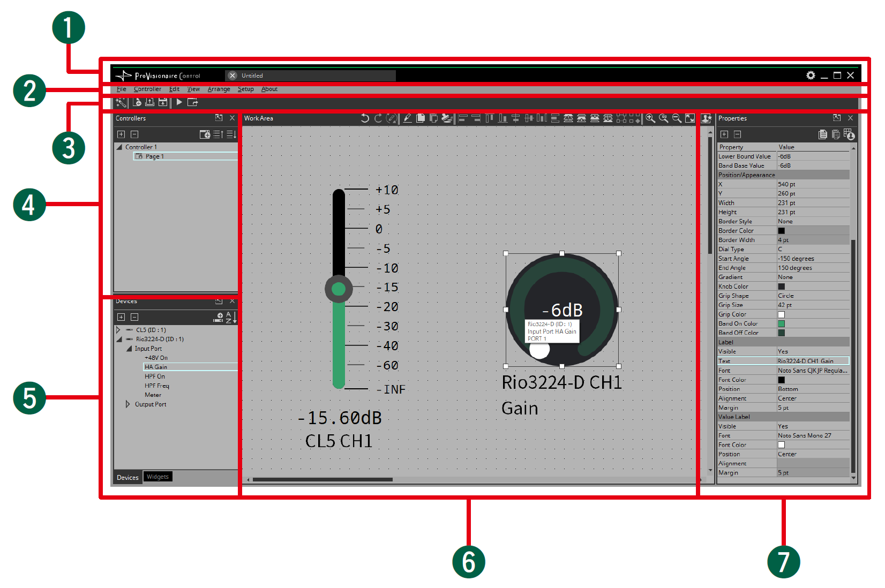The height and width of the screenshot is (588, 885).
Task: Click the magic wand icon in main toolbar
Action: (121, 102)
